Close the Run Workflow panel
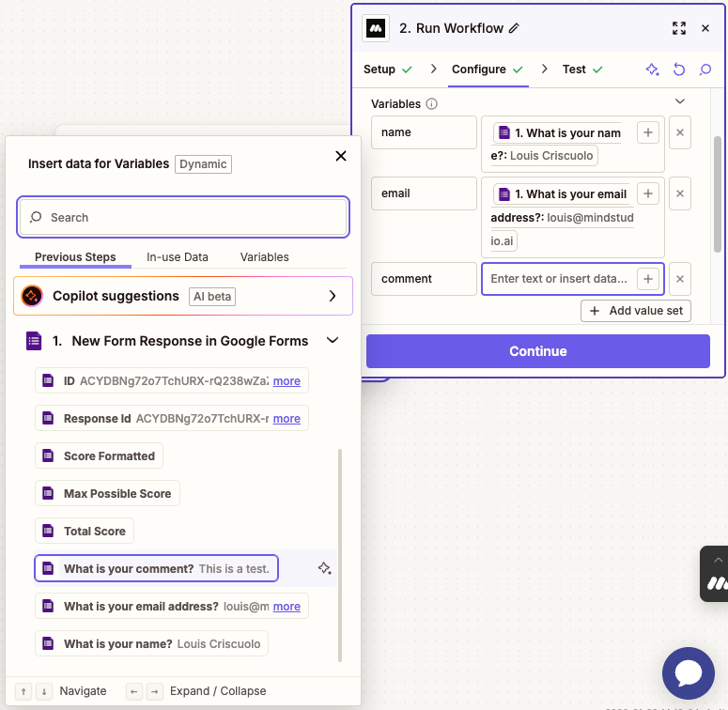Image resolution: width=728 pixels, height=710 pixels. point(705,28)
